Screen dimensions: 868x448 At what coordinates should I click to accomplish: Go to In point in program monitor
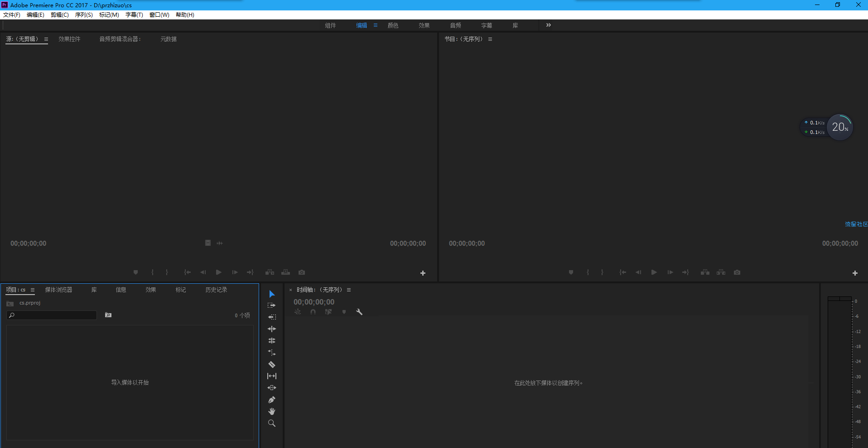coord(623,272)
